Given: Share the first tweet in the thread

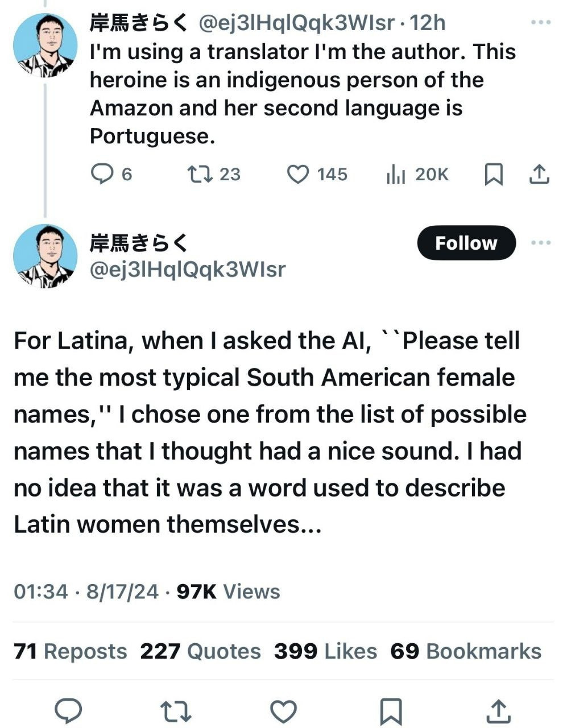Looking at the screenshot, I should 539,174.
